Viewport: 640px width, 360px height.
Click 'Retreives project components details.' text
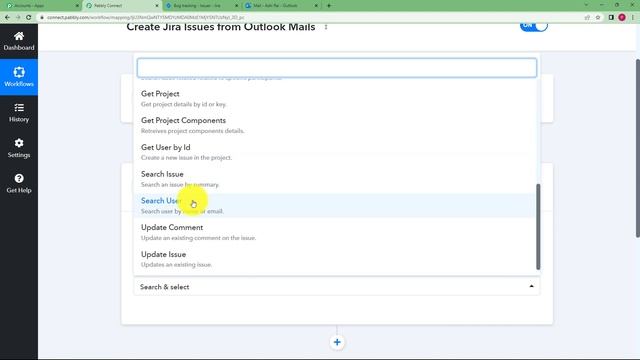[x=192, y=131]
